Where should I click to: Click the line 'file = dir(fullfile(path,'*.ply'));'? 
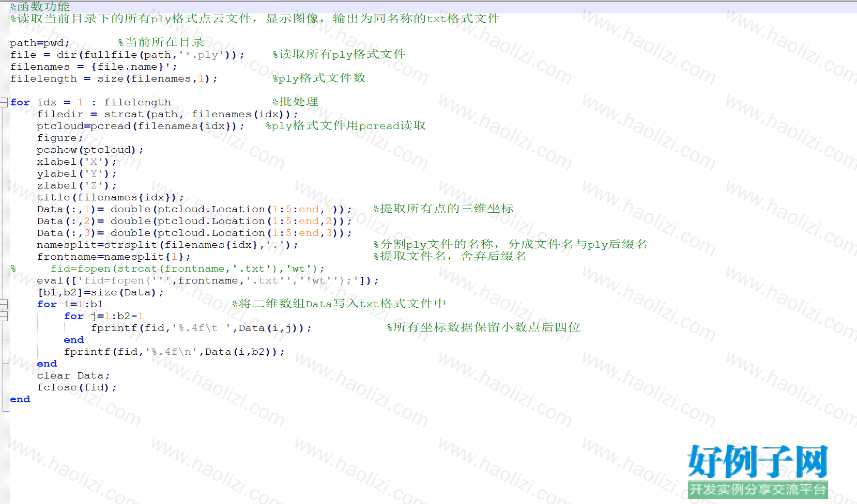(127, 55)
